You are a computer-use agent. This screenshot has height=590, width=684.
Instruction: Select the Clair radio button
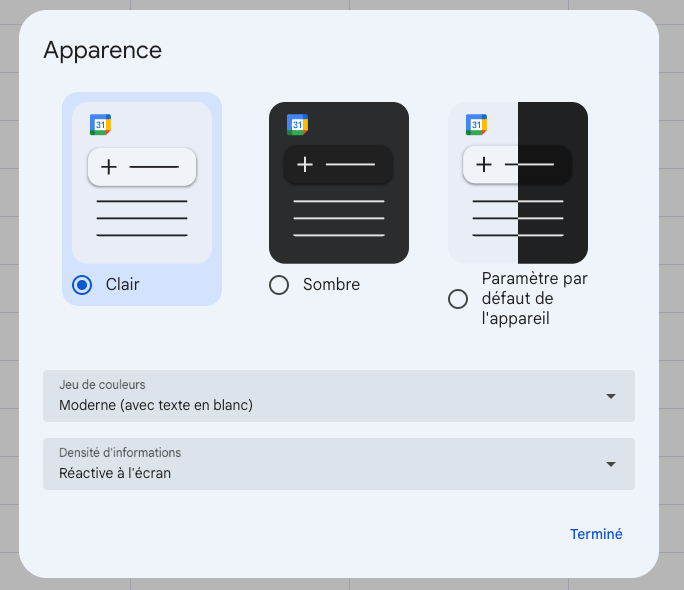pos(82,285)
